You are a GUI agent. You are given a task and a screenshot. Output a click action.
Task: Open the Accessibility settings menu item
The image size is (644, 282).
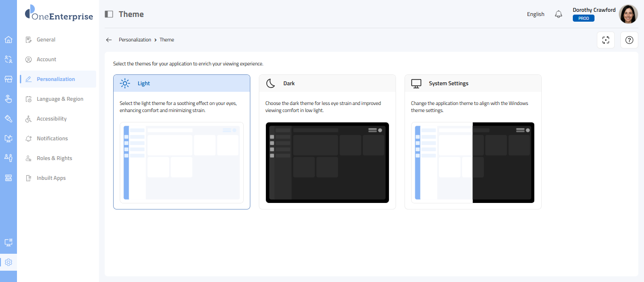pyautogui.click(x=52, y=119)
